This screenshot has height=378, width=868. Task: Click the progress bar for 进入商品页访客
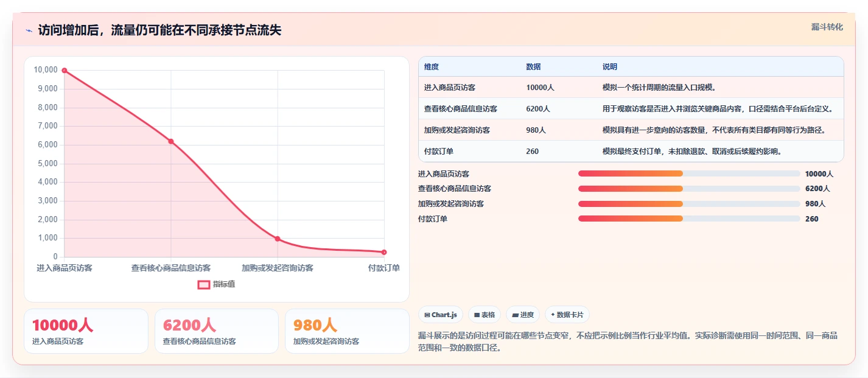[689, 173]
